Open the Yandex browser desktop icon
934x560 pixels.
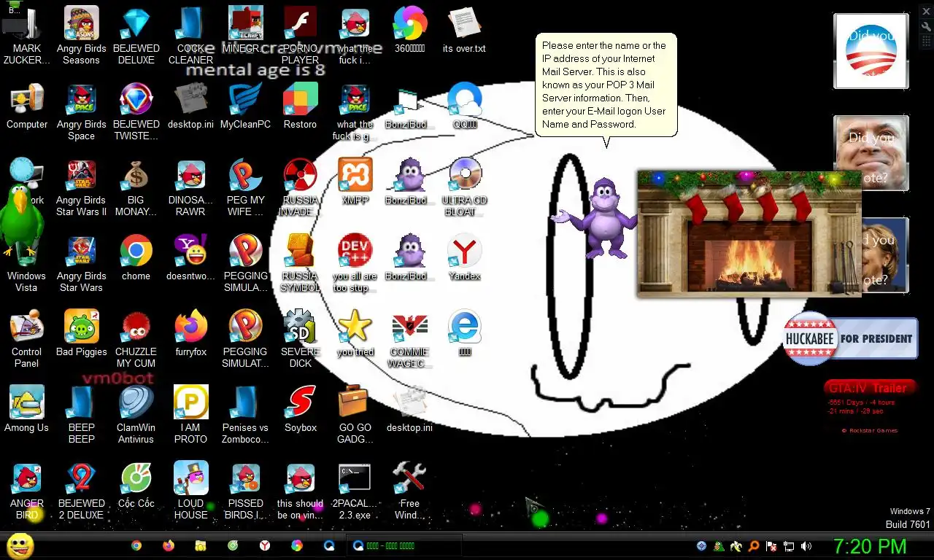tap(465, 257)
